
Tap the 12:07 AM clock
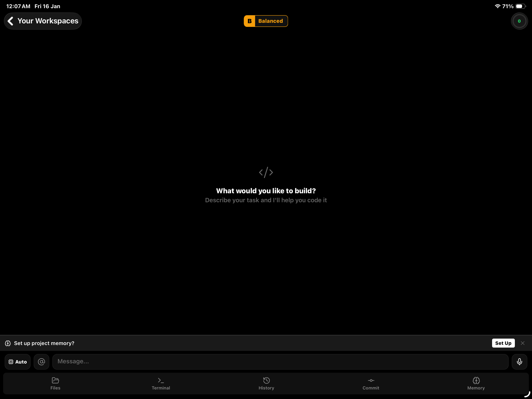coord(18,6)
